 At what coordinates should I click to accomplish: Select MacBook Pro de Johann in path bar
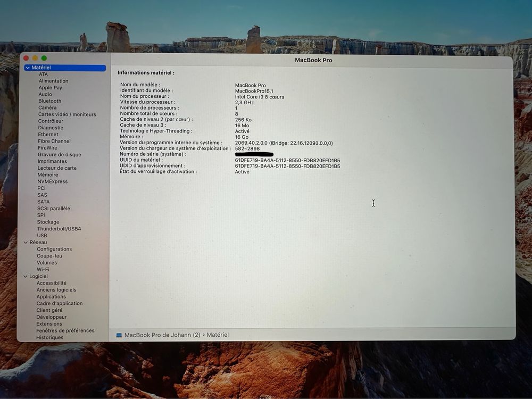click(x=162, y=335)
